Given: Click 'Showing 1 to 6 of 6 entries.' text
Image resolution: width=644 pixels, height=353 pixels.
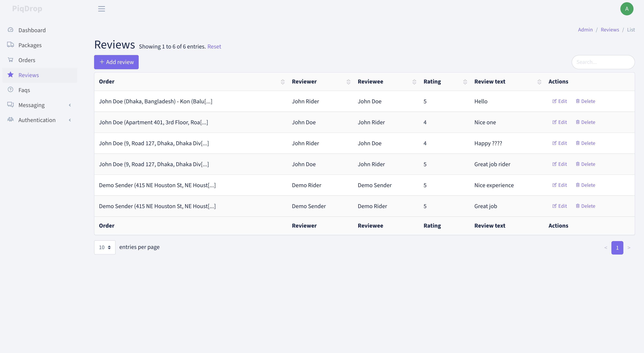Looking at the screenshot, I should [172, 46].
